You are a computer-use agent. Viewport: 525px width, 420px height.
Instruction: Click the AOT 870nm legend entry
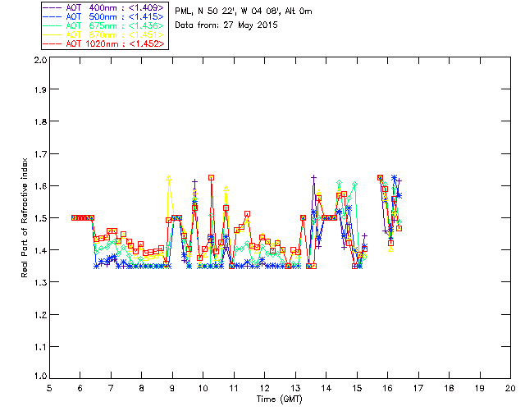(104, 34)
